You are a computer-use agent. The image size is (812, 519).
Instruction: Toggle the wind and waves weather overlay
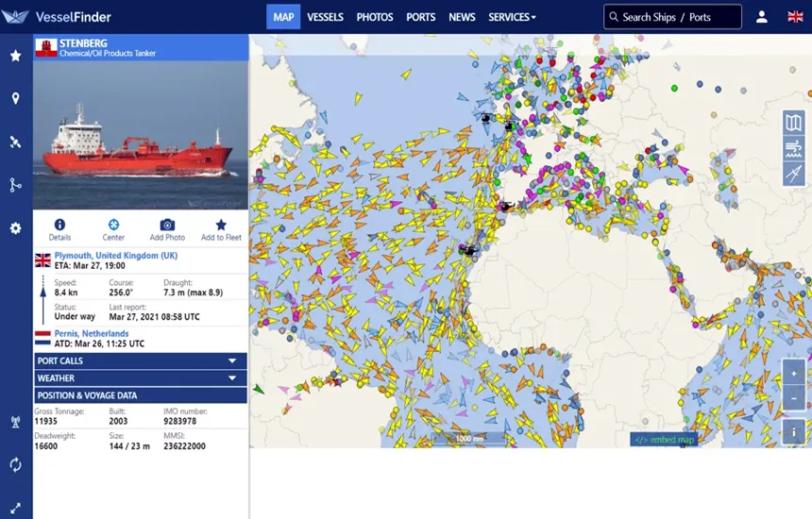click(793, 148)
